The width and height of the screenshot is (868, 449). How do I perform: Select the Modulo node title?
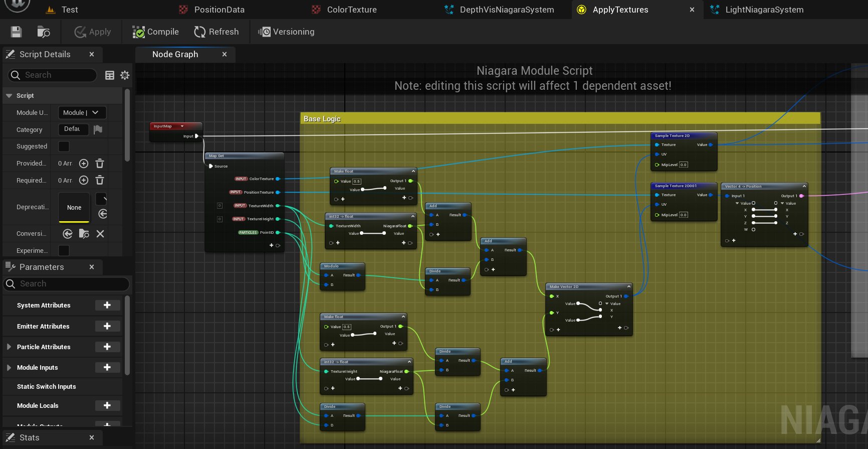click(331, 266)
